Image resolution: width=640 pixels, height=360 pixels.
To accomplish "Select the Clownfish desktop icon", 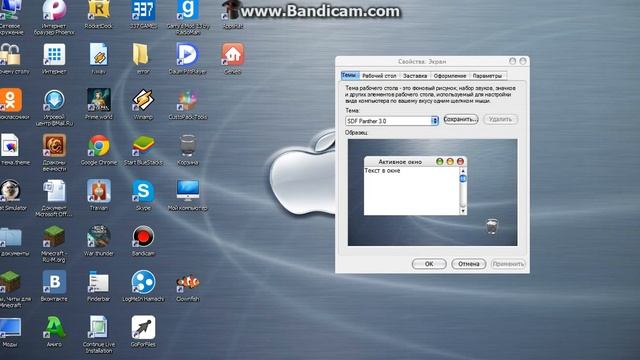I will coord(188,282).
